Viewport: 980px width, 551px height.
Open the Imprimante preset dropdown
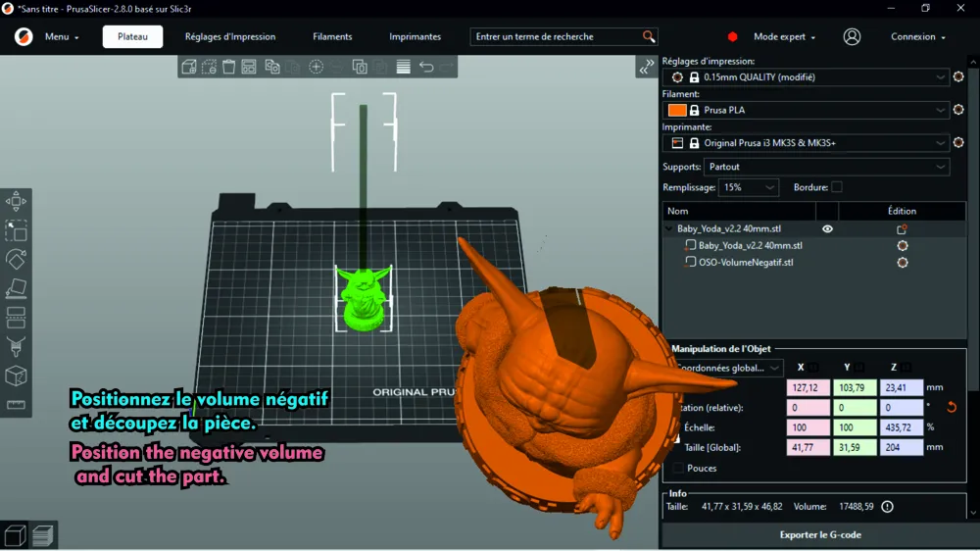806,142
